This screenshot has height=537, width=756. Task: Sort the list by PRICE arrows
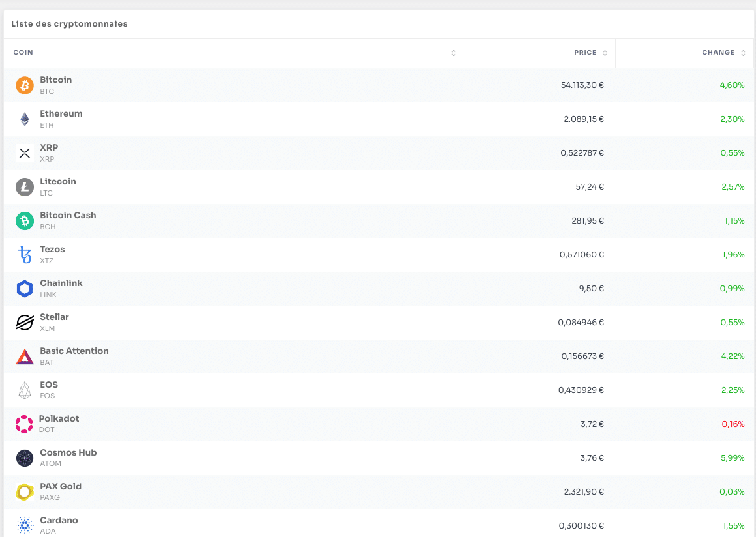tap(605, 53)
